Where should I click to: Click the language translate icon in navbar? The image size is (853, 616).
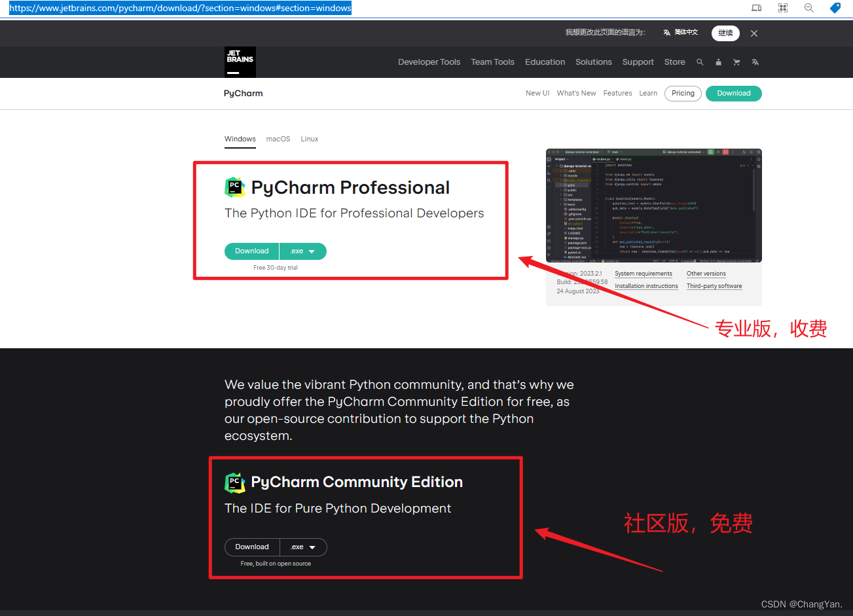pyautogui.click(x=755, y=62)
